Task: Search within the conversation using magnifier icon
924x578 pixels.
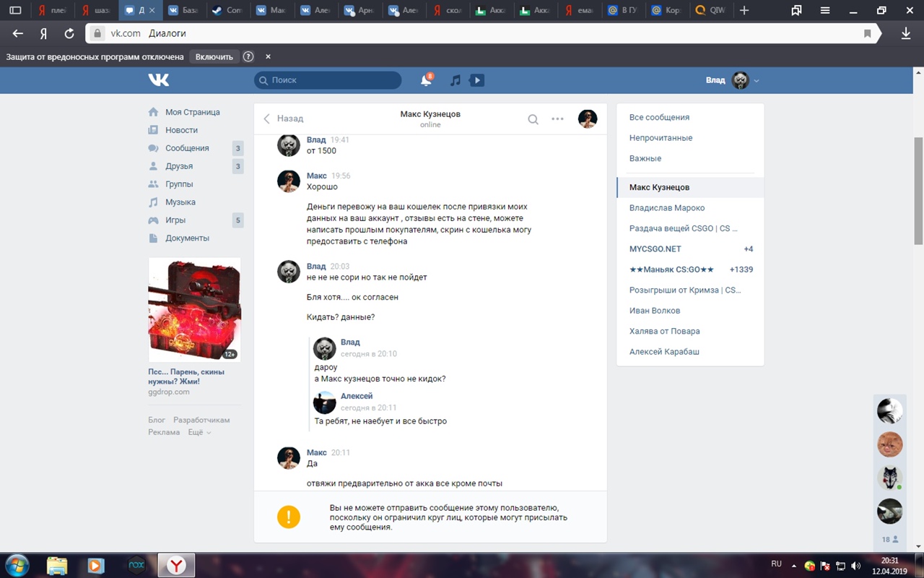Action: (x=533, y=119)
